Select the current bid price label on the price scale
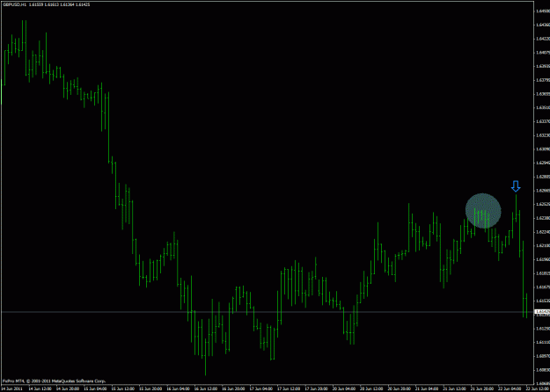 [541, 311]
